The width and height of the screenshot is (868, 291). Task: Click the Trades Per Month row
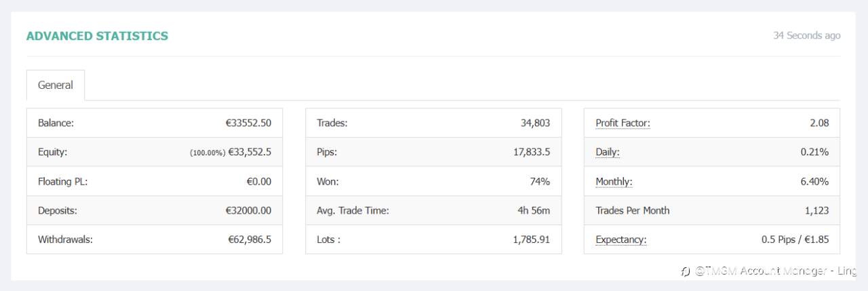[x=712, y=211]
